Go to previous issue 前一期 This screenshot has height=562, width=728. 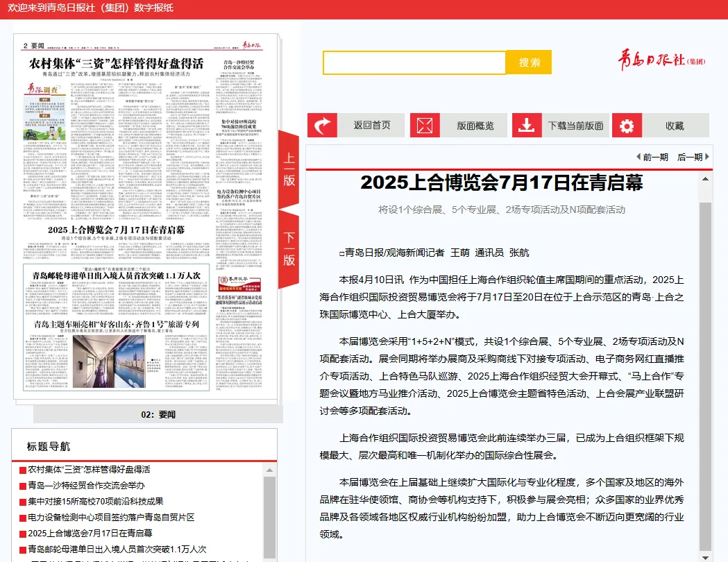(655, 157)
